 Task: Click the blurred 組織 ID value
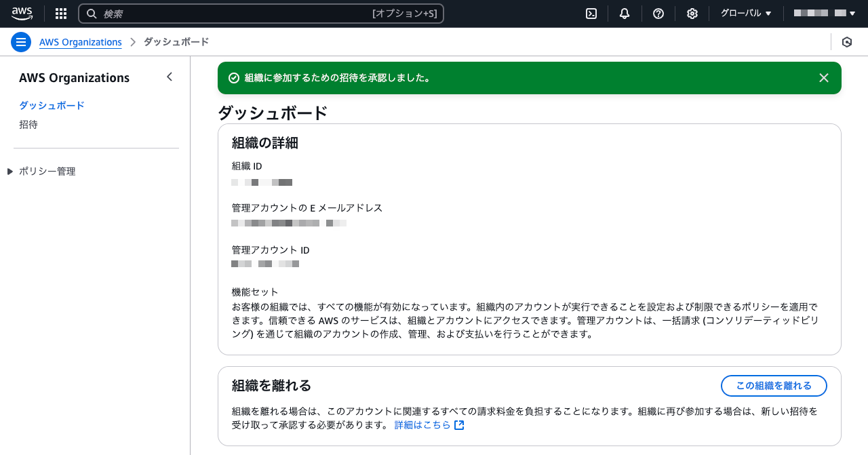(262, 182)
